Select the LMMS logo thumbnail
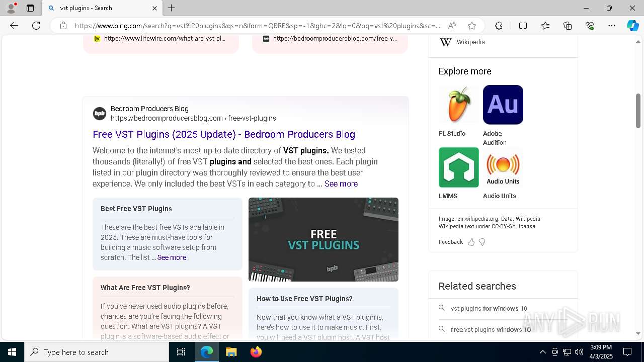644x362 pixels. (x=459, y=167)
